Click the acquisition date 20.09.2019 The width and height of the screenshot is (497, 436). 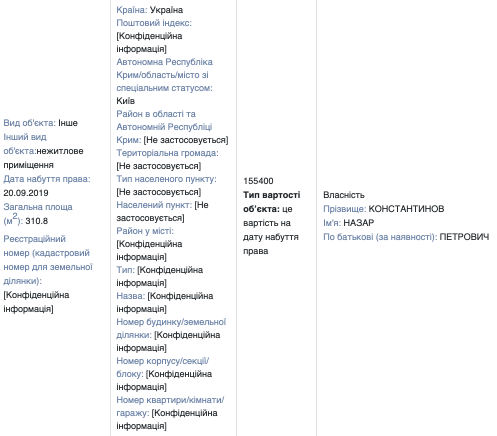26,193
